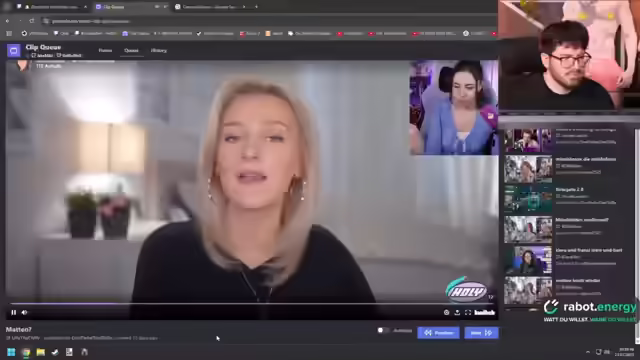Open the clip with the purple room thumbnail
This screenshot has height=360, width=640.
[528, 260]
